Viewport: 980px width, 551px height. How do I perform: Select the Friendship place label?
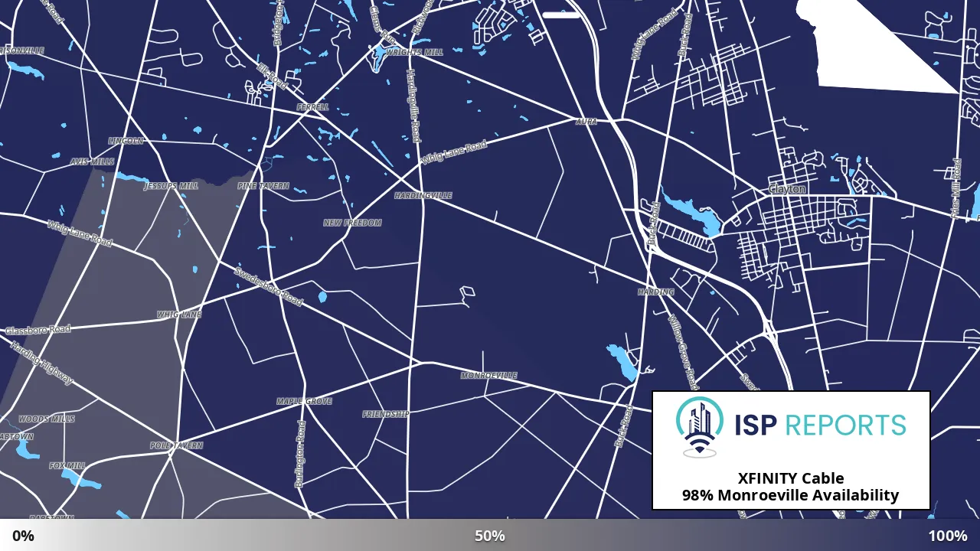(x=386, y=414)
